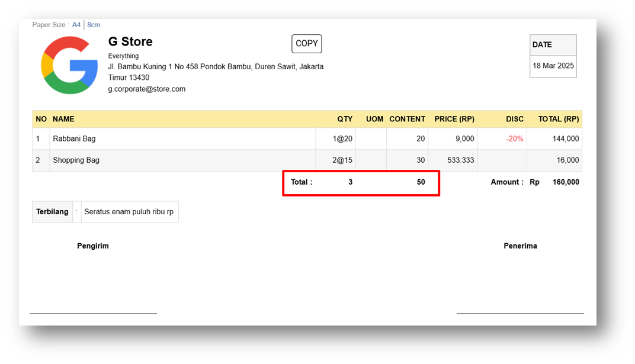Click the QTY column header
Viewport: 635px width, 364px height.
tap(345, 119)
